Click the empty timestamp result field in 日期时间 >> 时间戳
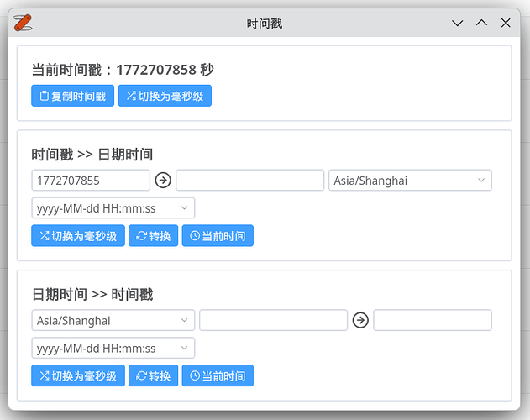The image size is (530, 420). [433, 320]
